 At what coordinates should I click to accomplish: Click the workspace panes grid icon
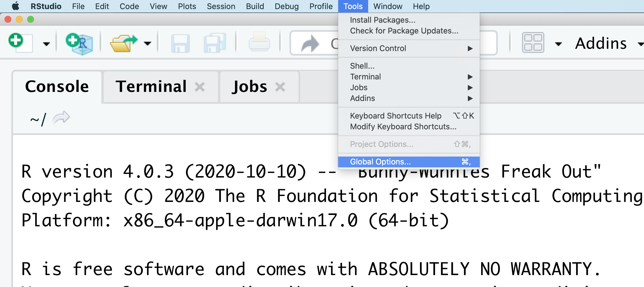(533, 43)
